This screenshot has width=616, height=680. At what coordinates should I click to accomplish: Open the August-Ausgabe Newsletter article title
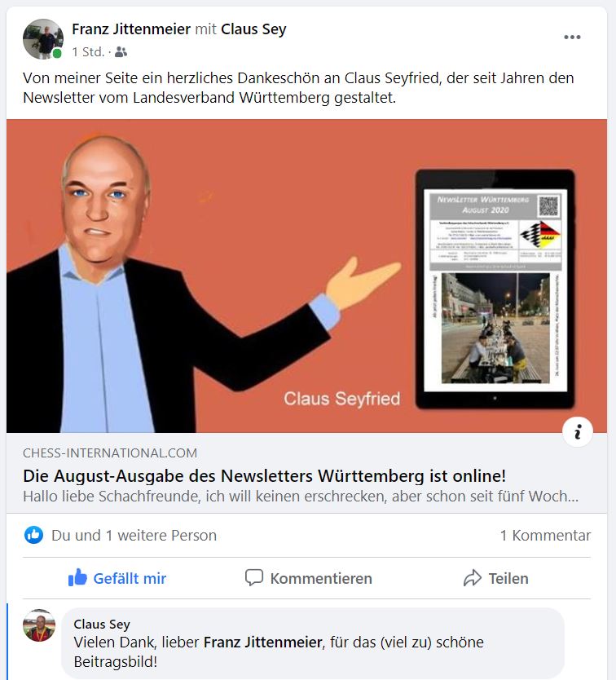point(265,475)
